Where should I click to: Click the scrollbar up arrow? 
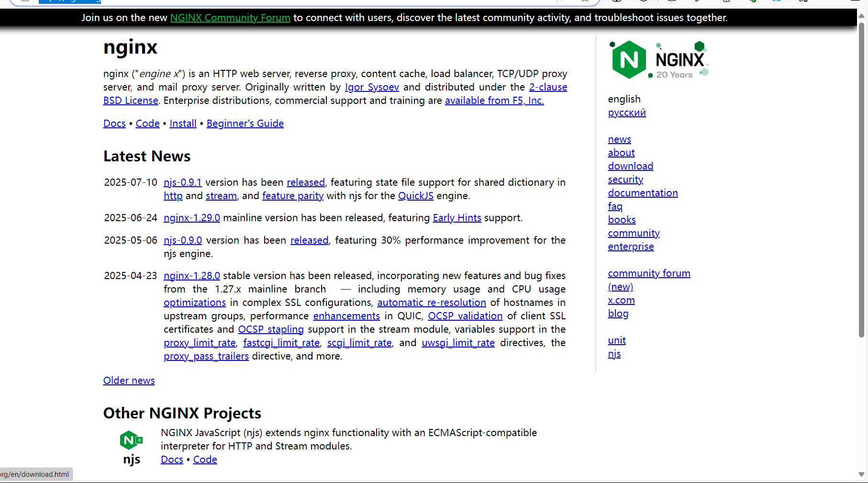[x=862, y=15]
